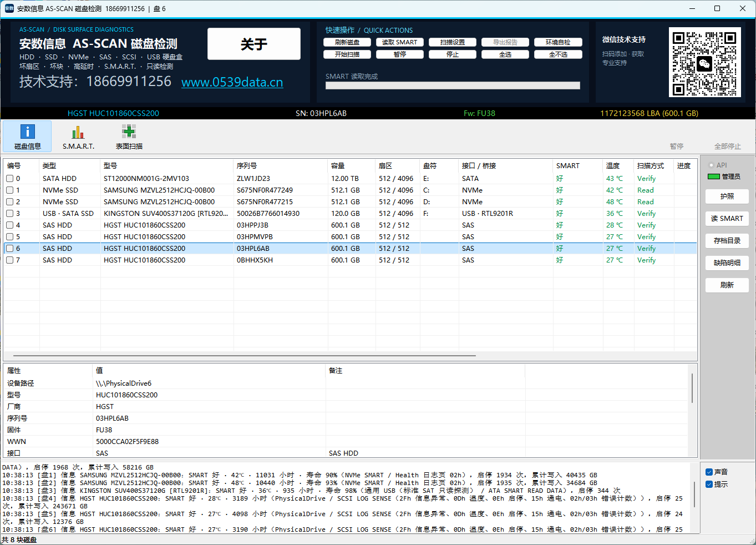Open the 表面扫描 tab

[129, 137]
